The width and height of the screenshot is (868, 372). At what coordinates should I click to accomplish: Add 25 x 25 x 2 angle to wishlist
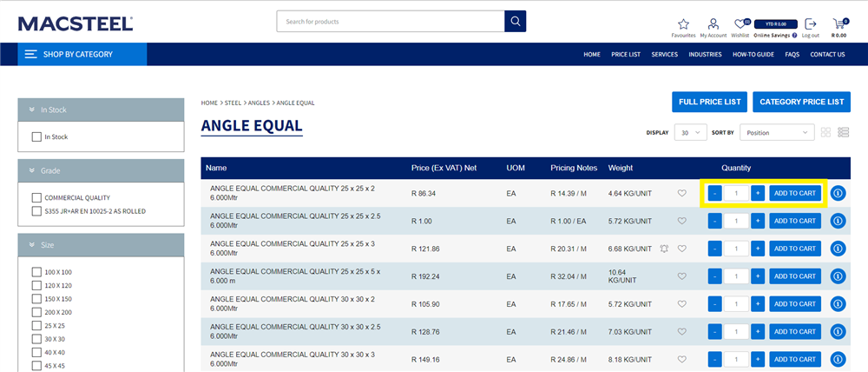tap(681, 193)
